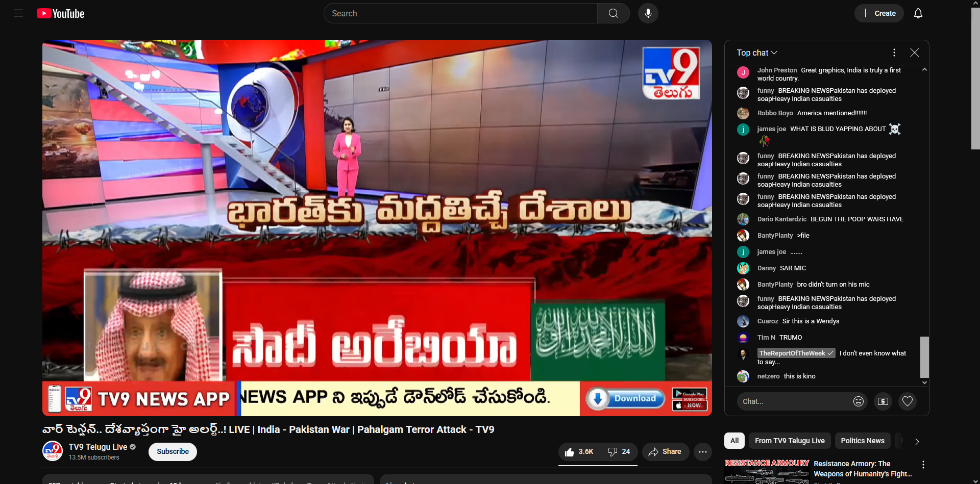Image resolution: width=980 pixels, height=484 pixels.
Task: Open the hamburger guide menu
Action: click(18, 13)
